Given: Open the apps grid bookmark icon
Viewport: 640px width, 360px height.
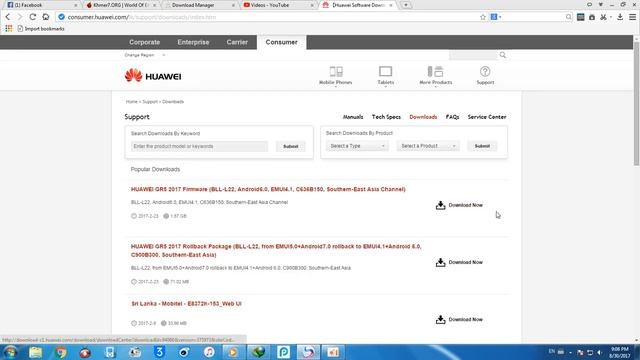Looking at the screenshot, I should click(x=9, y=29).
